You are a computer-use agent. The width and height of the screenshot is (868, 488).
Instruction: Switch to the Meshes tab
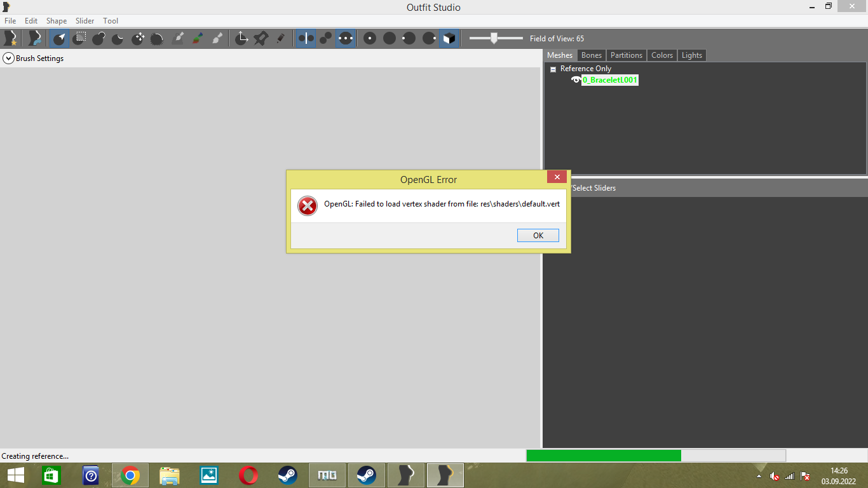[560, 55]
